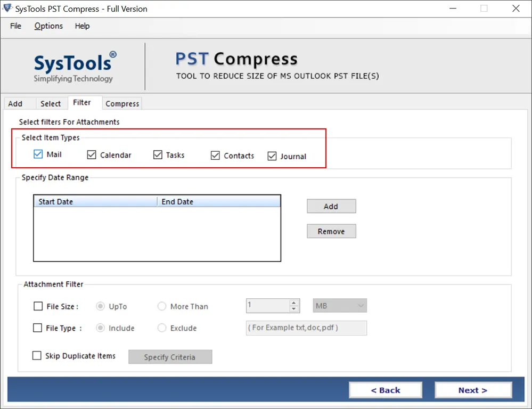Click the End Date column header

point(219,201)
